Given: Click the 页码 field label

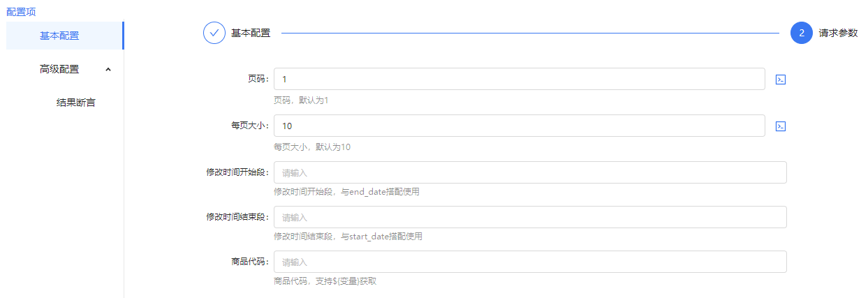Looking at the screenshot, I should click(x=257, y=80).
